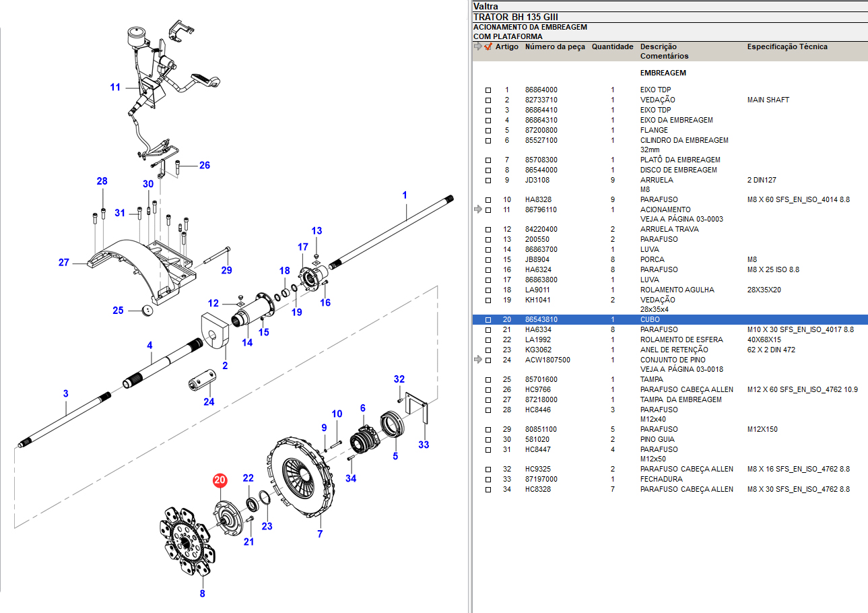
Task: Click the gray arrow beside item 24 CONJUNTO DE PINO
Action: pyautogui.click(x=478, y=360)
